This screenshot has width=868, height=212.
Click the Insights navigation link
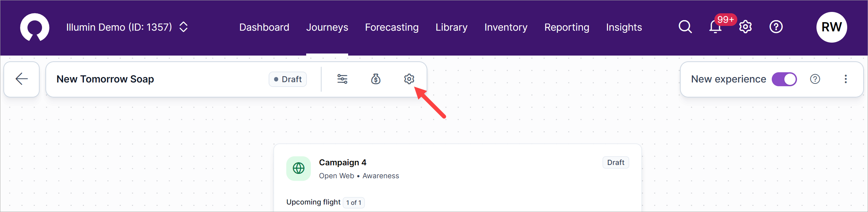pos(624,27)
